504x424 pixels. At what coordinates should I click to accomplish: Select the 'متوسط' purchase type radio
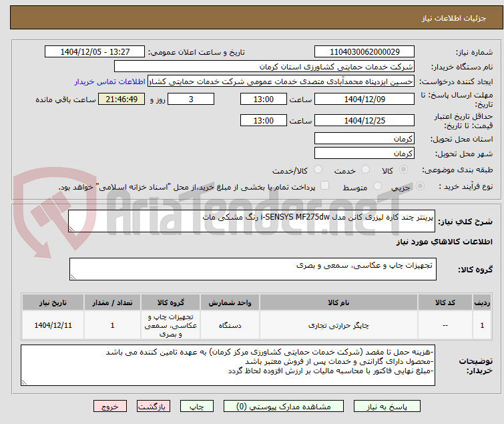pos(377,186)
